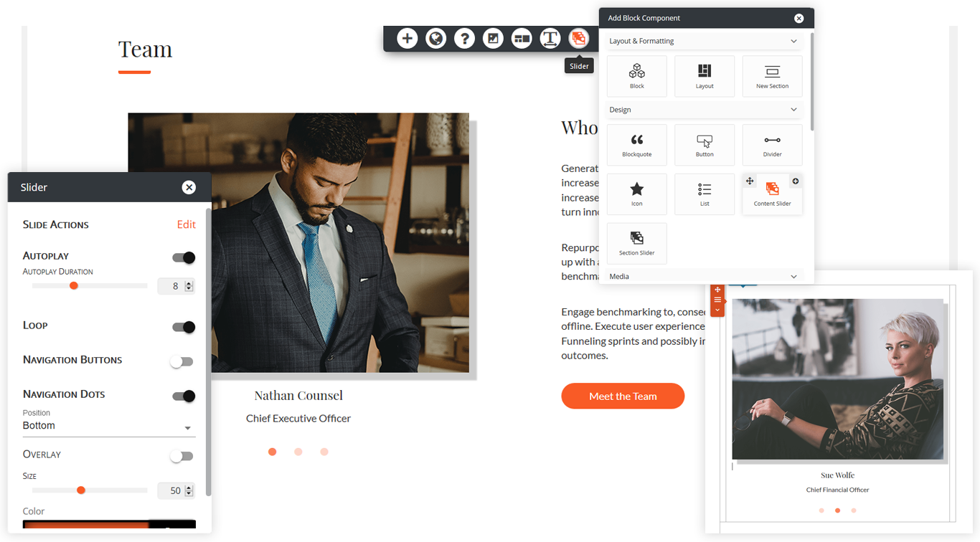Click second navigation dot under Nathan Counsel
Image resolution: width=980 pixels, height=542 pixels.
coord(298,452)
